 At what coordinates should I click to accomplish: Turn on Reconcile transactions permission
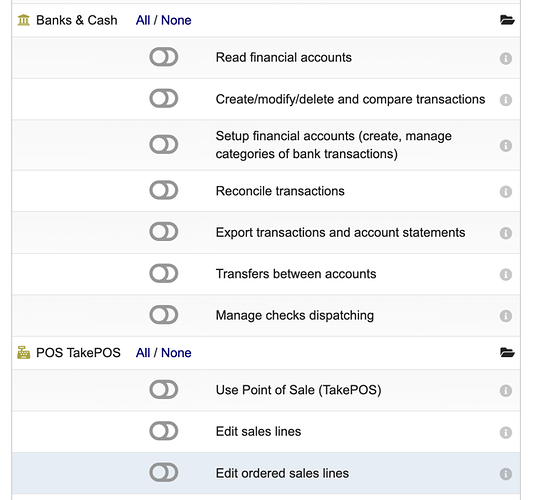164,190
